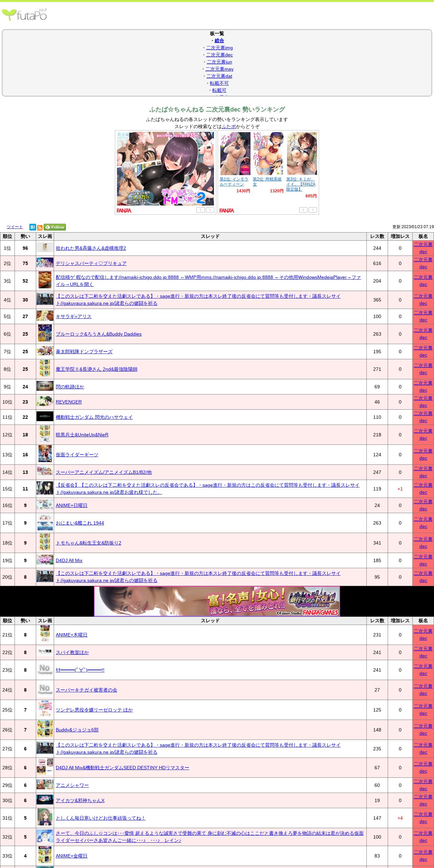Open thumbnail for 仮面ライダーギーツ thread
Image resolution: width=434 pixels, height=868 pixels.
tap(45, 454)
